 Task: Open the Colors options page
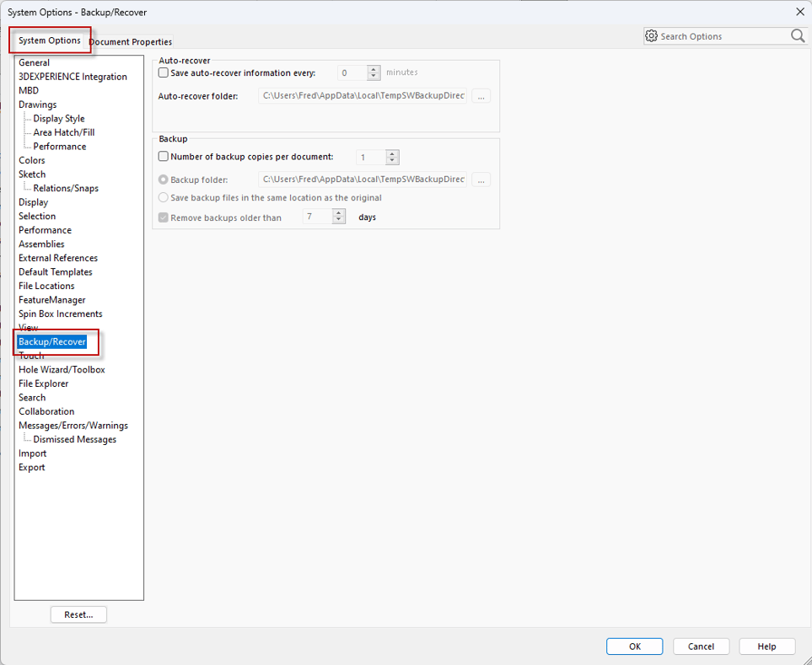click(31, 159)
